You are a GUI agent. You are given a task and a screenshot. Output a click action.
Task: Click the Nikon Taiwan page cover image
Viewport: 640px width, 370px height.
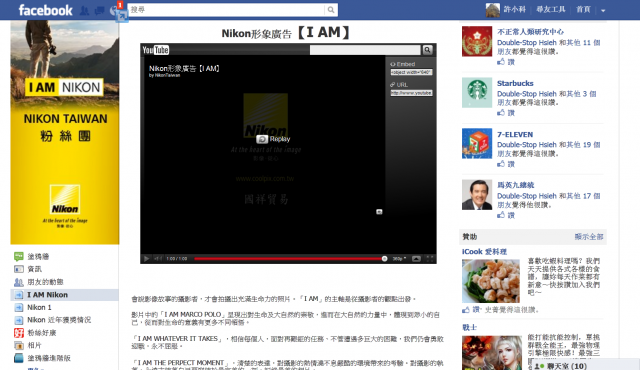point(65,133)
